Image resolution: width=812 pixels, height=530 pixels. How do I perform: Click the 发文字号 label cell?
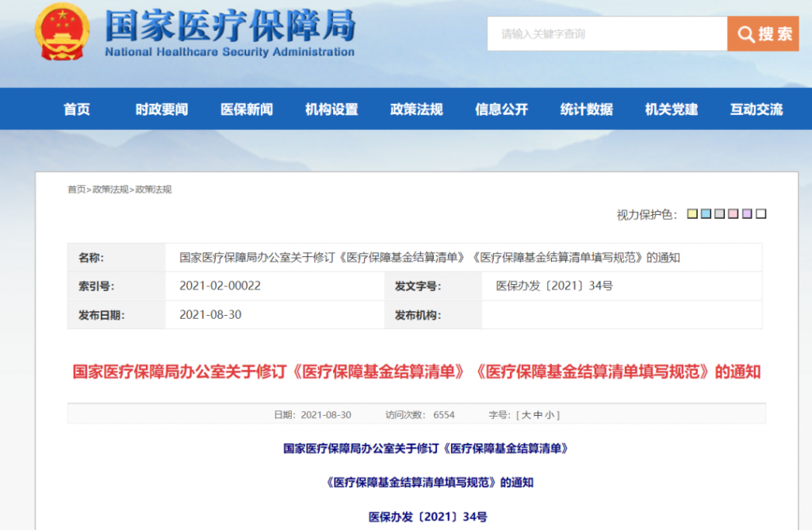[433, 286]
